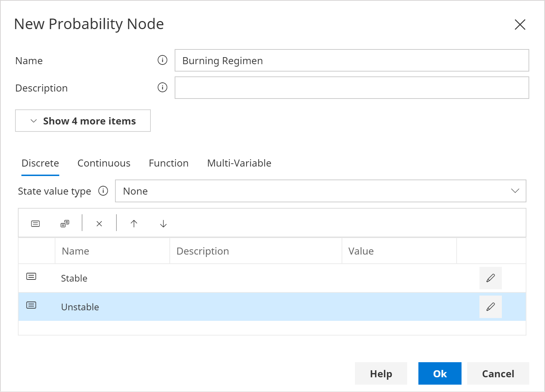
Task: Move the selected state down
Action: pyautogui.click(x=163, y=223)
